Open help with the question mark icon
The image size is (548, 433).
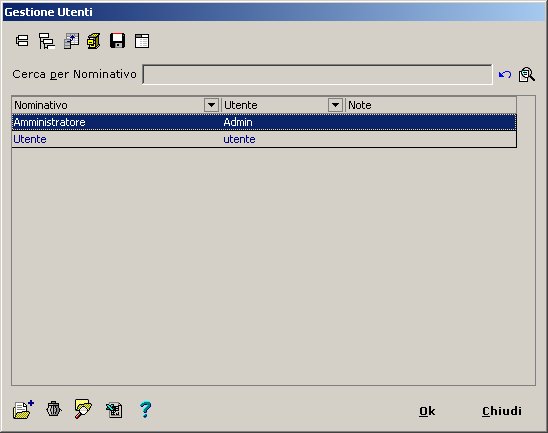[145, 410]
